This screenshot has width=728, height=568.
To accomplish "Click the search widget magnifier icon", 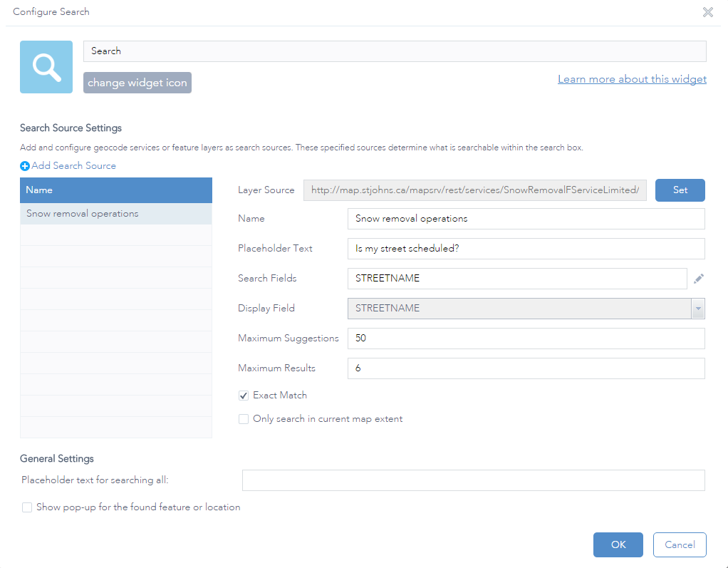I will [x=46, y=67].
